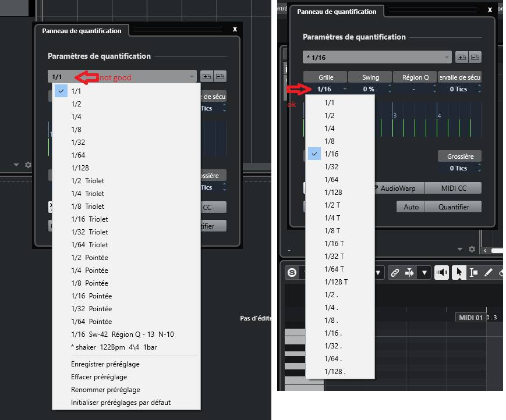This screenshot has width=506, height=420.
Task: Select the Trim tool in the editor toolbar
Action: click(473, 272)
